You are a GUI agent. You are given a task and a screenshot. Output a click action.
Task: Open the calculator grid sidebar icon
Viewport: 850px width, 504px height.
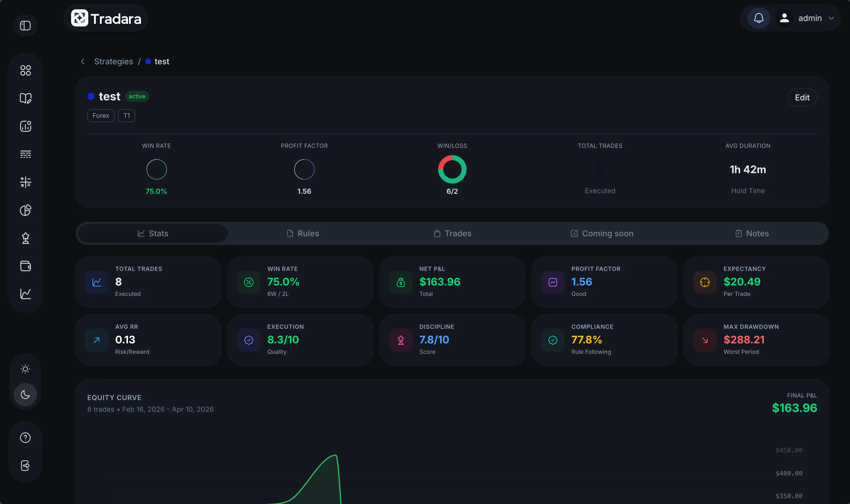tap(26, 182)
